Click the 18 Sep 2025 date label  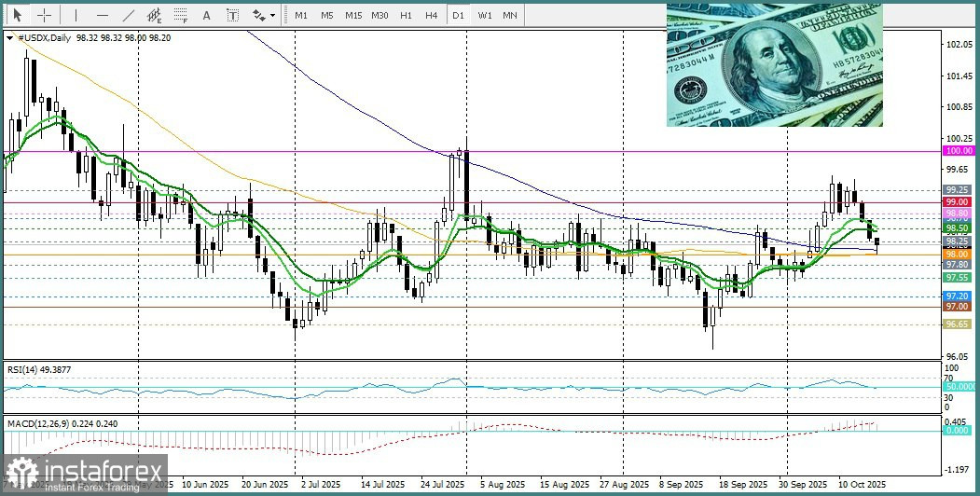[742, 484]
